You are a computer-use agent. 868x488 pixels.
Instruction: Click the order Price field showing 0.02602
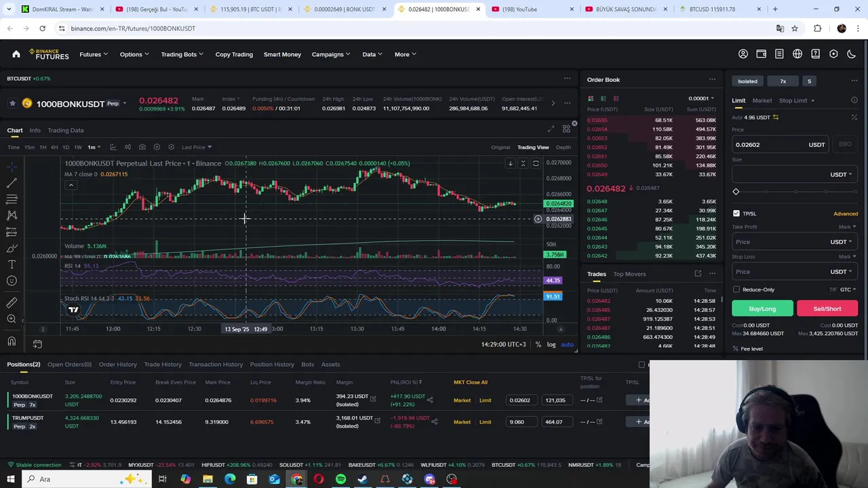click(x=779, y=144)
